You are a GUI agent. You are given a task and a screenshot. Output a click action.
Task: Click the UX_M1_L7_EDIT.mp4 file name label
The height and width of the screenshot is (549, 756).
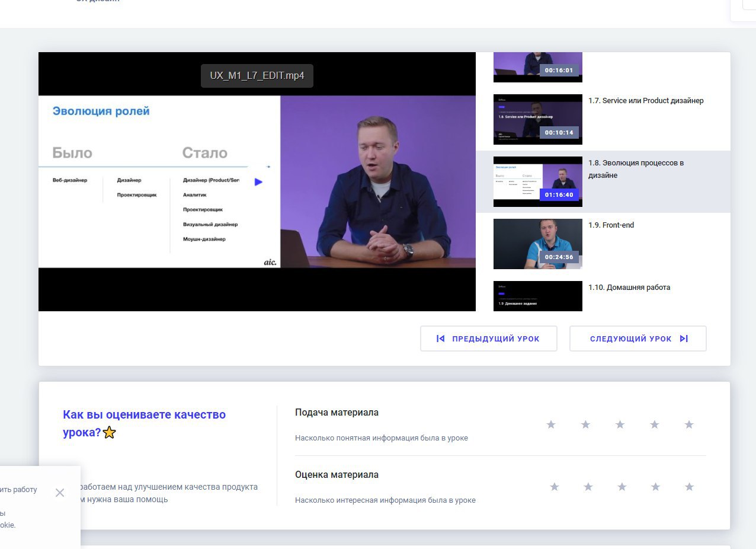coord(257,76)
